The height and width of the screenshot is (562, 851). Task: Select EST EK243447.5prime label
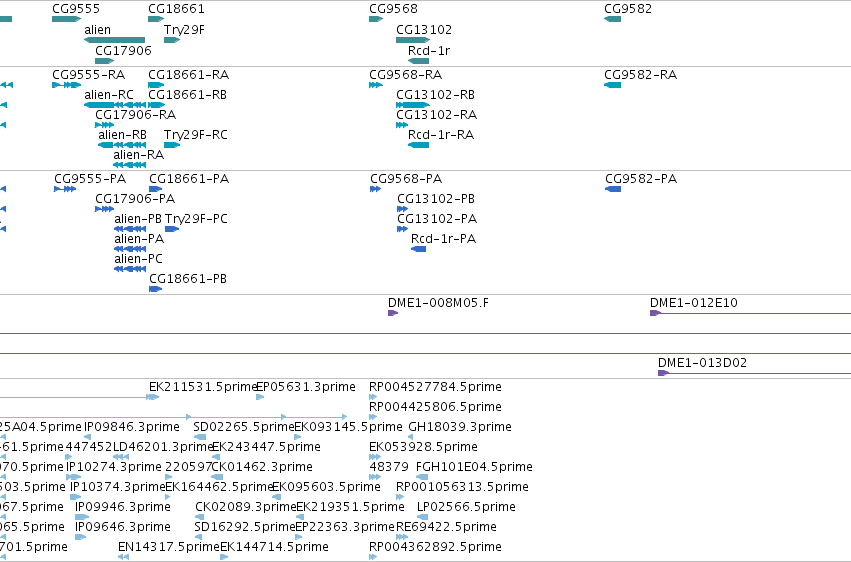pos(266,447)
